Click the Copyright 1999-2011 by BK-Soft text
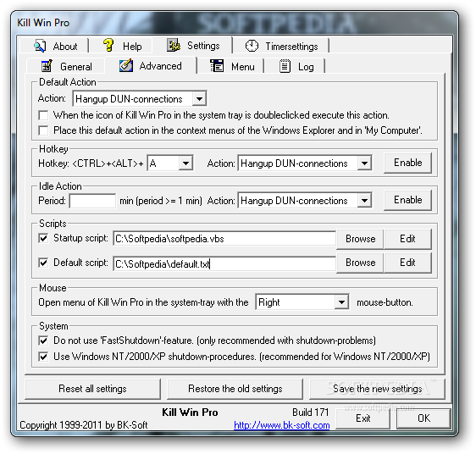476x454 pixels. point(84,425)
